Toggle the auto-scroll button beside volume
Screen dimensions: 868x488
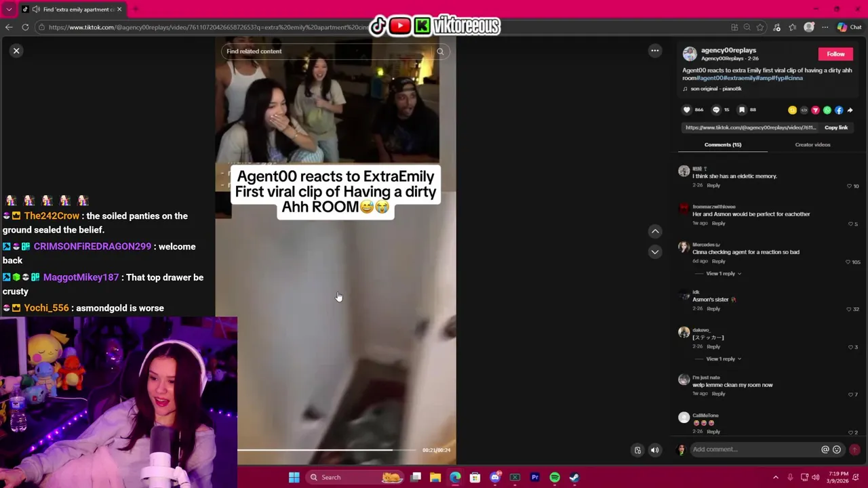click(637, 450)
